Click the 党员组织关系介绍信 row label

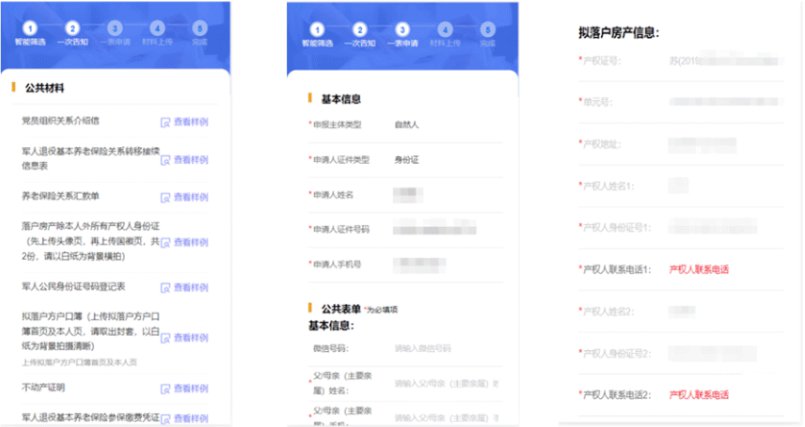point(60,121)
